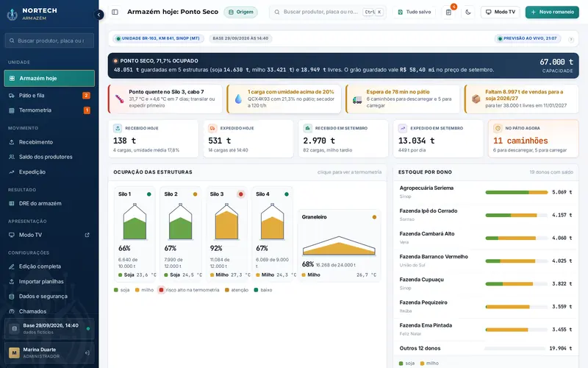Image resolution: width=588 pixels, height=368 pixels.
Task: Open Edição completa settings
Action: (49, 266)
